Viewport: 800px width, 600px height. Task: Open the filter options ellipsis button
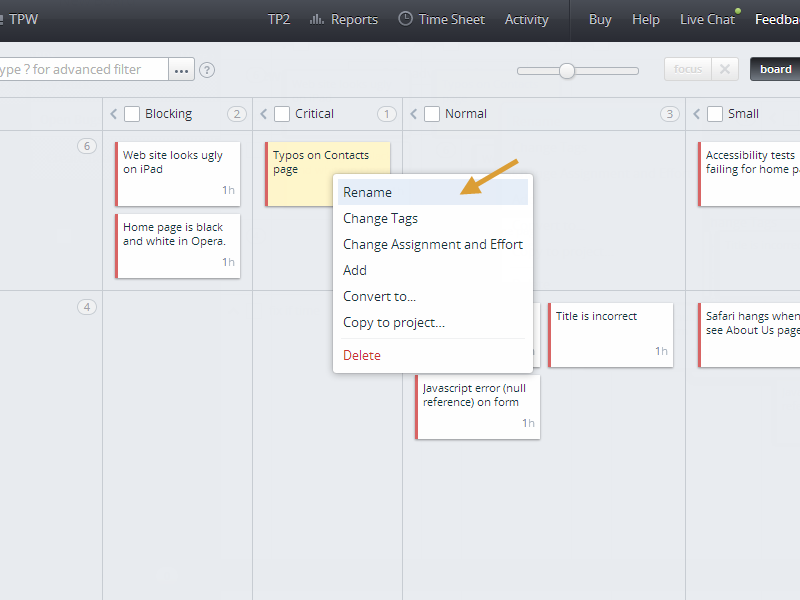coord(182,69)
